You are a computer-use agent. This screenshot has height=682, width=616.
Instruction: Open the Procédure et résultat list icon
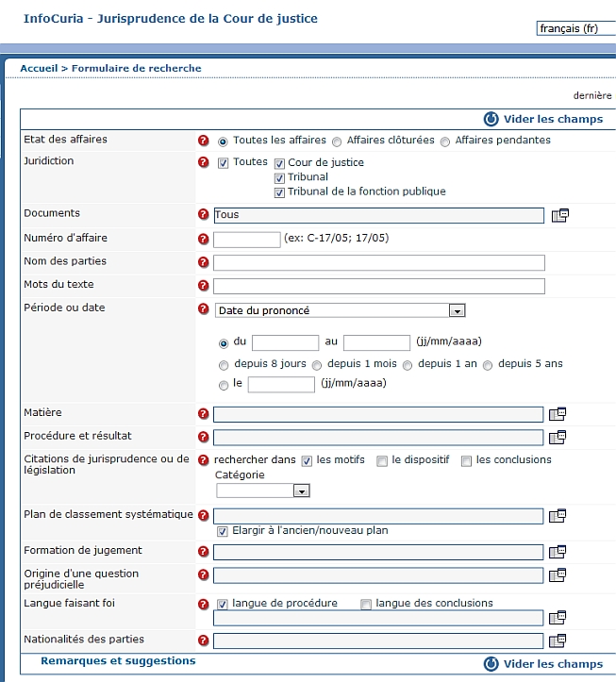tap(558, 437)
